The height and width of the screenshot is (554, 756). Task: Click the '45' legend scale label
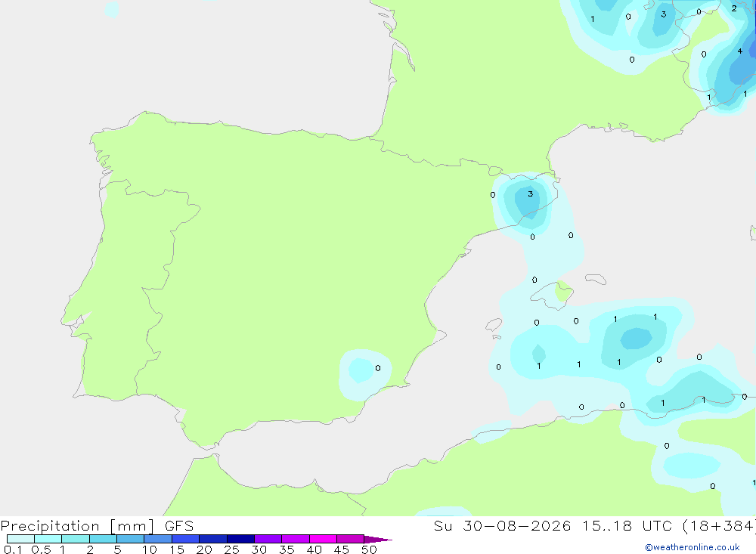[x=342, y=549]
